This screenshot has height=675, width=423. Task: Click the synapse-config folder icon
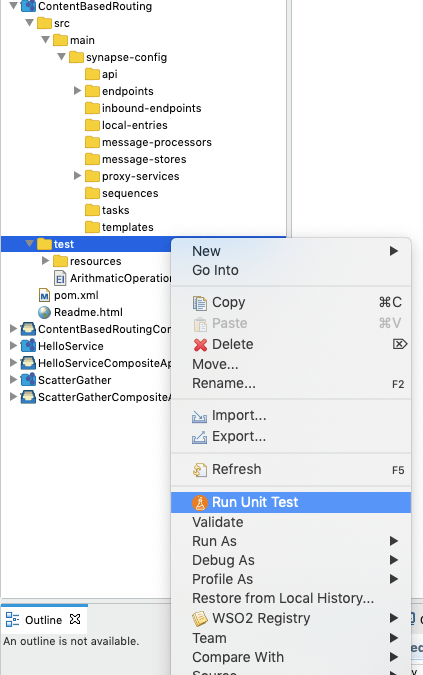(76, 57)
